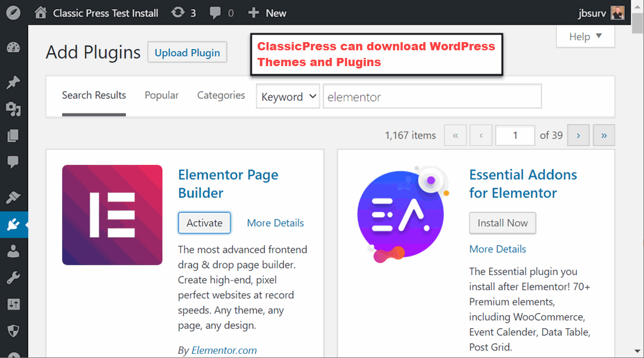Open the Elementor Page Builder title link
This screenshot has height=358, width=644.
(x=228, y=184)
